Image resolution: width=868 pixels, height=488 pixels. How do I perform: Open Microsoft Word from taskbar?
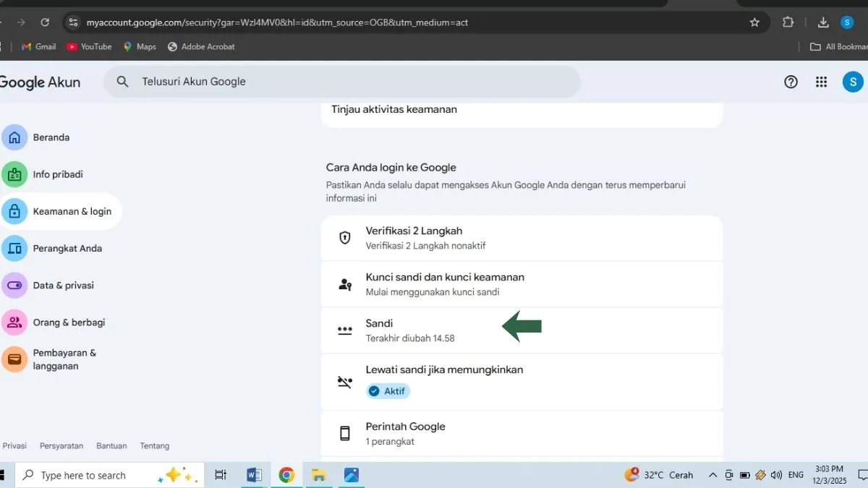[x=254, y=475]
